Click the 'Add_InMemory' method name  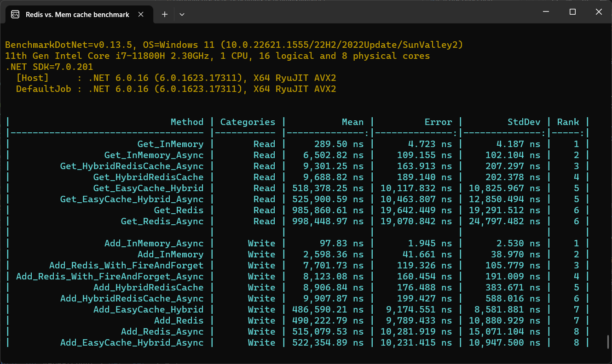[170, 254]
